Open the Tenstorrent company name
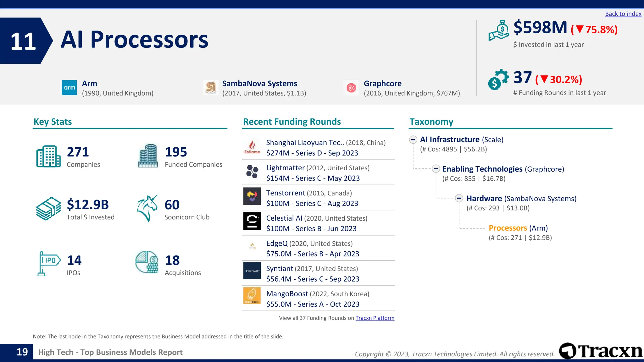Screen dimensions: 644x362 click(286, 193)
